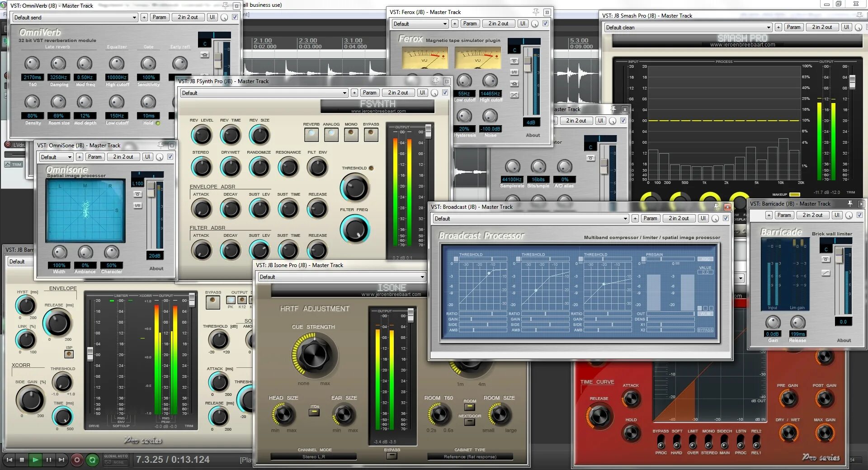
Task: Click Barricade slope curve icon
Action: click(x=826, y=273)
